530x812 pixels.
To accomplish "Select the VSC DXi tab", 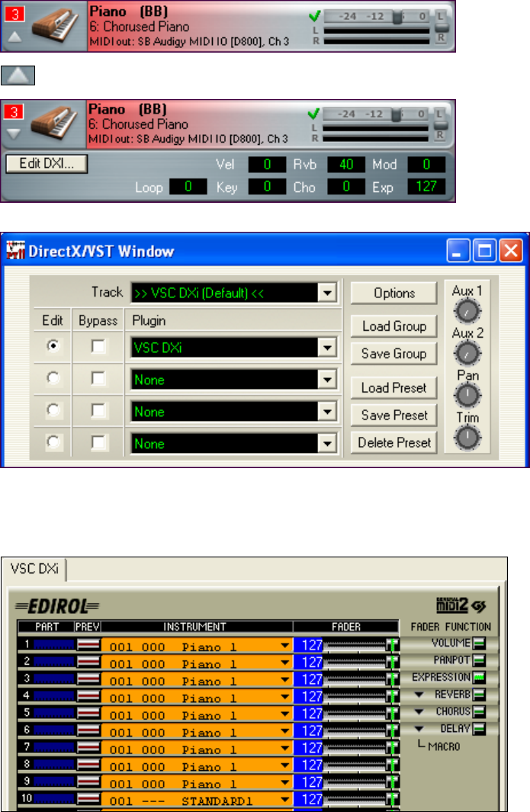I will tap(35, 569).
